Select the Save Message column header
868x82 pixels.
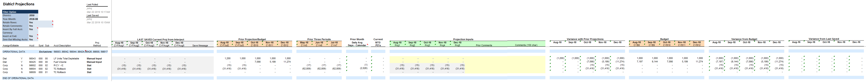point(200,45)
